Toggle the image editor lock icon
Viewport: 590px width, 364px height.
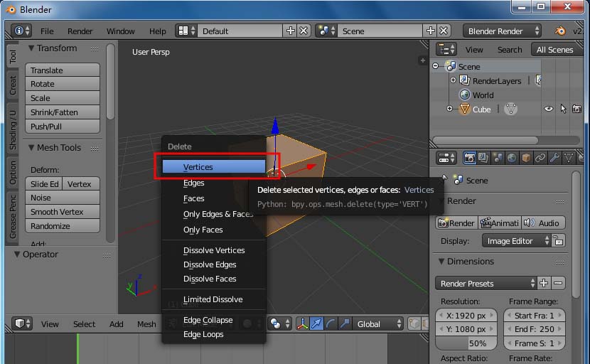point(559,240)
